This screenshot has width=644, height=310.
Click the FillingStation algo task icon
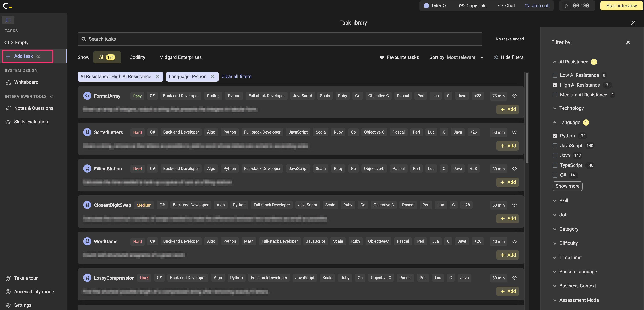[87, 169]
